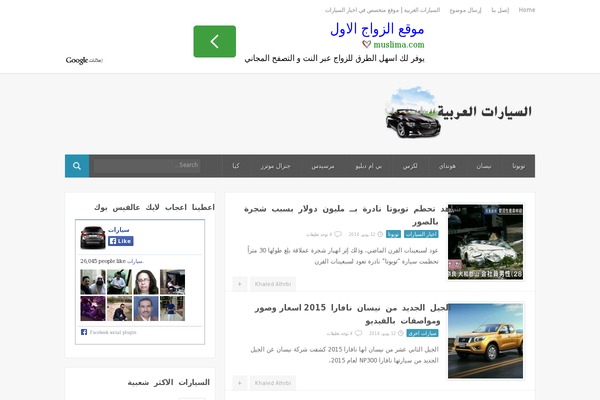Click the clock icon under Toyota article
Image resolution: width=600 pixels, height=400 pixels.
click(x=380, y=234)
